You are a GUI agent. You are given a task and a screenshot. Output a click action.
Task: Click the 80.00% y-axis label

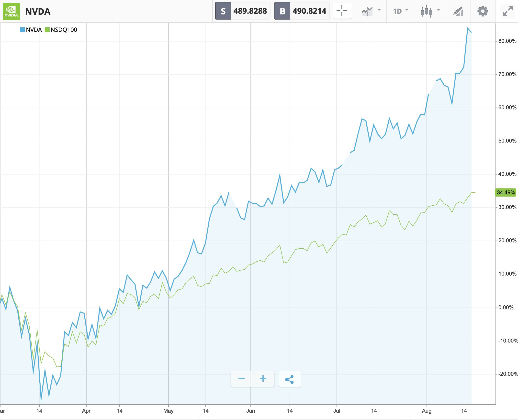[x=507, y=41]
